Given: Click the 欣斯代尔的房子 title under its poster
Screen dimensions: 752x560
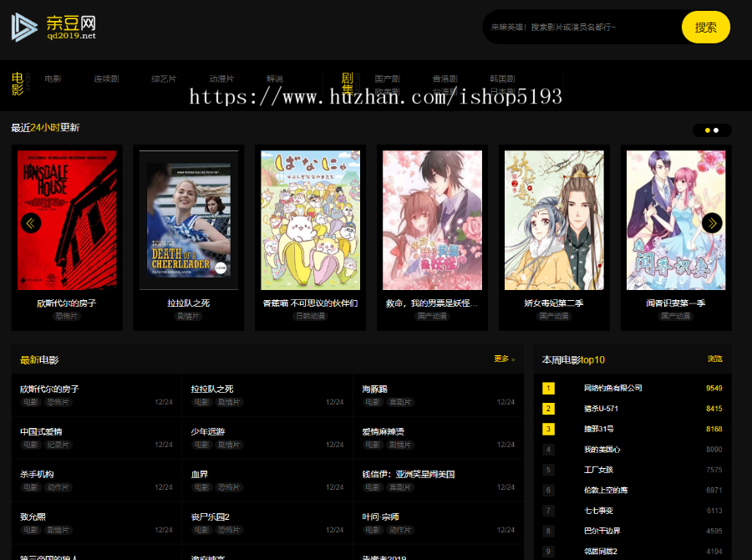Looking at the screenshot, I should click(67, 303).
